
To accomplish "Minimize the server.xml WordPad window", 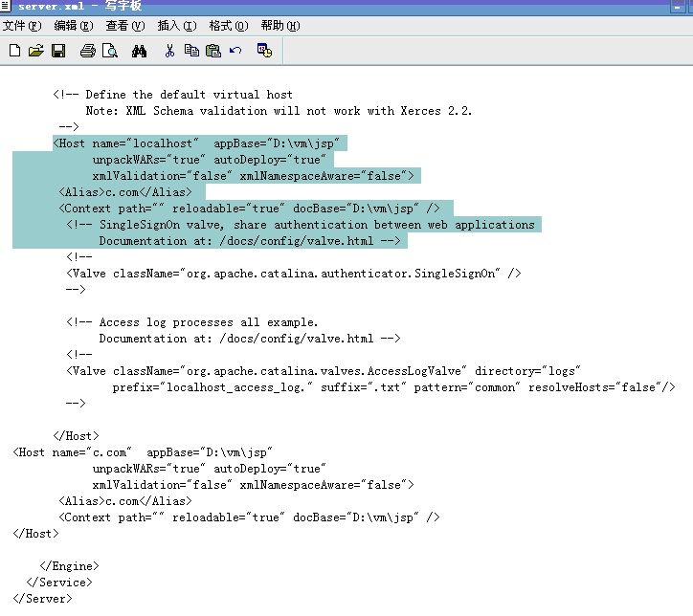I will click(x=677, y=6).
